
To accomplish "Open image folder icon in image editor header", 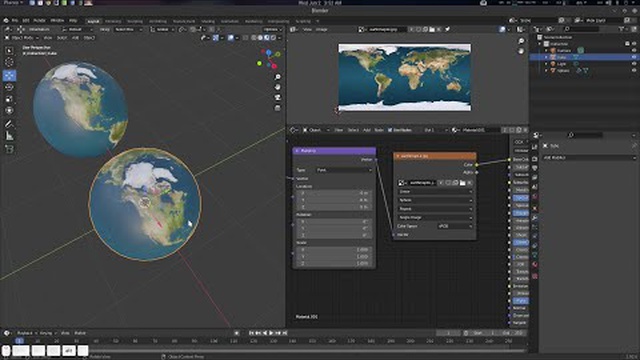I will pyautogui.click(x=432, y=29).
